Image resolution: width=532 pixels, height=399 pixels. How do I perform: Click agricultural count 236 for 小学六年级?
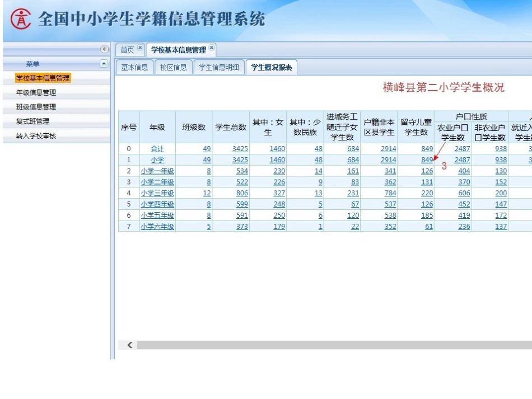pos(464,227)
